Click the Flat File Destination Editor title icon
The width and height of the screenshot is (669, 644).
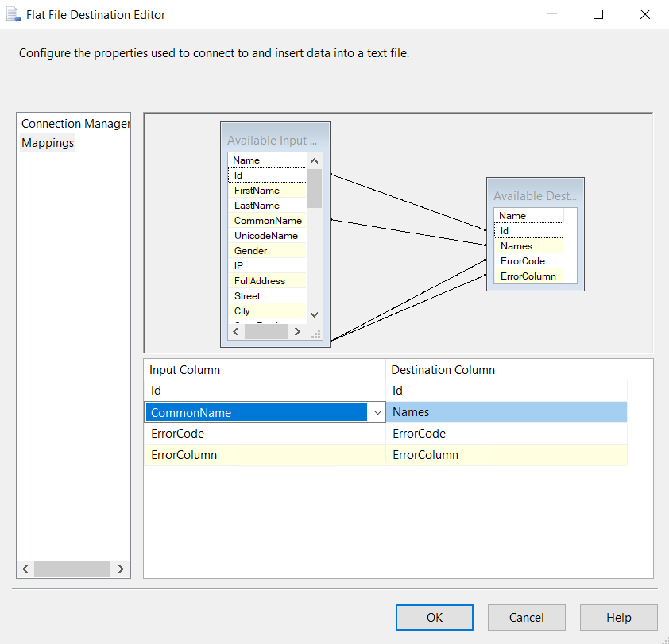[x=13, y=14]
